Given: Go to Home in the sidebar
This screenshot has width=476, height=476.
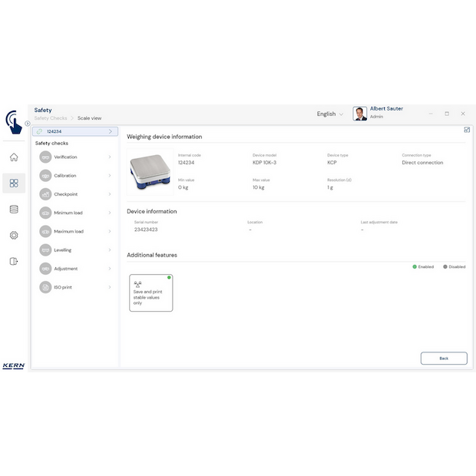Looking at the screenshot, I should 14,157.
